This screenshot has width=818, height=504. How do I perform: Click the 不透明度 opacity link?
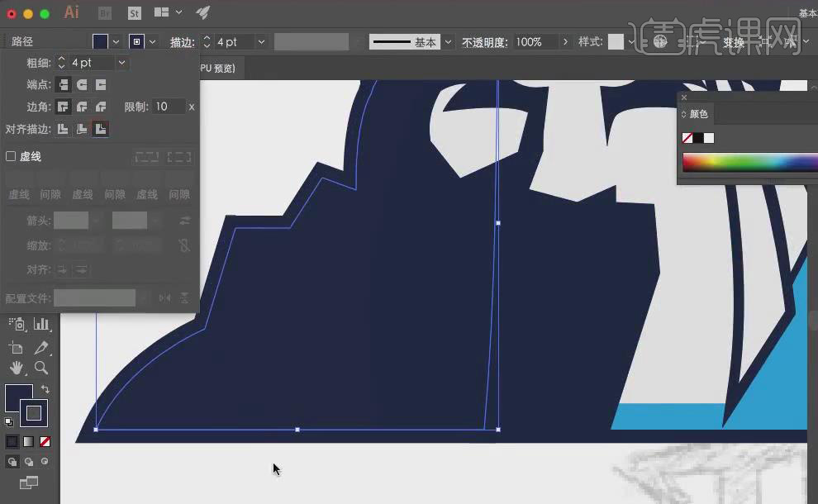click(x=485, y=42)
